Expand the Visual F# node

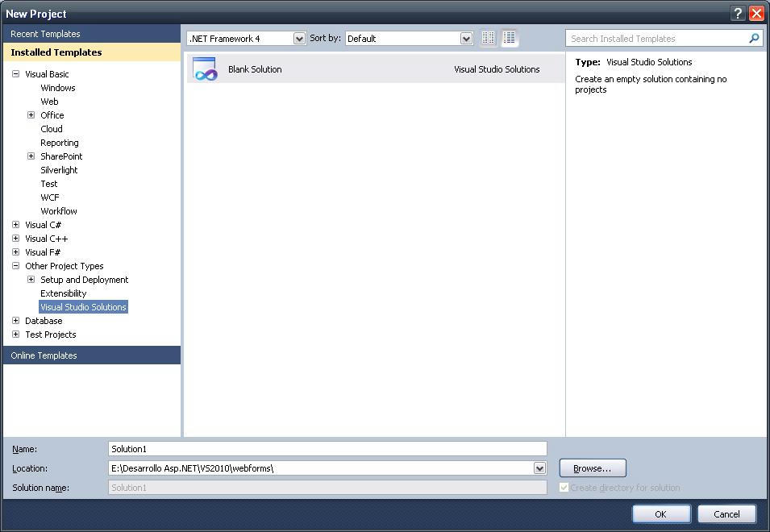click(x=15, y=252)
